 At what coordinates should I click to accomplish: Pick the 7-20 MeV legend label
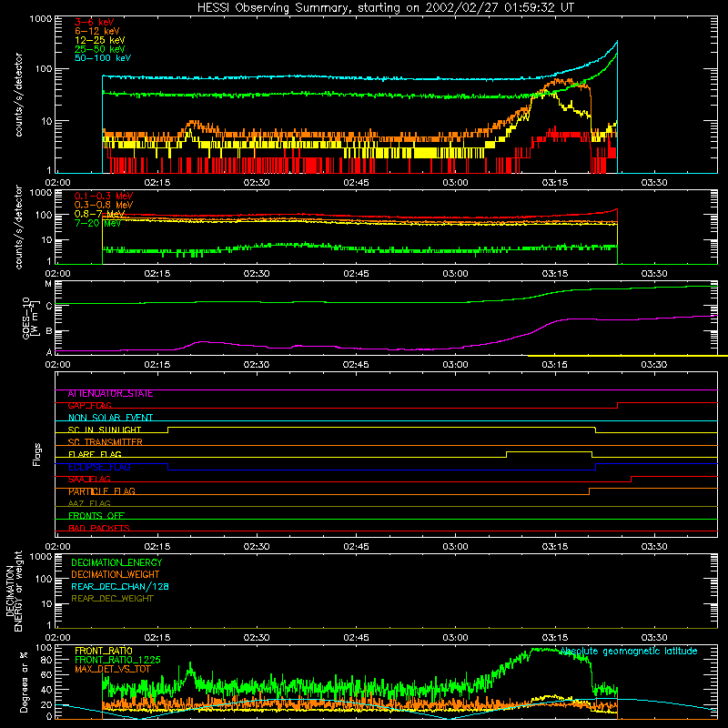97,223
